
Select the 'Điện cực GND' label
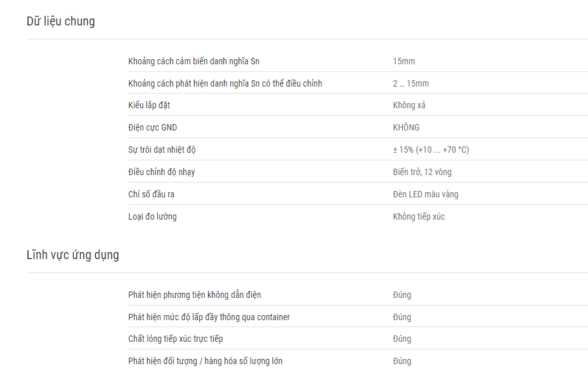click(x=152, y=127)
